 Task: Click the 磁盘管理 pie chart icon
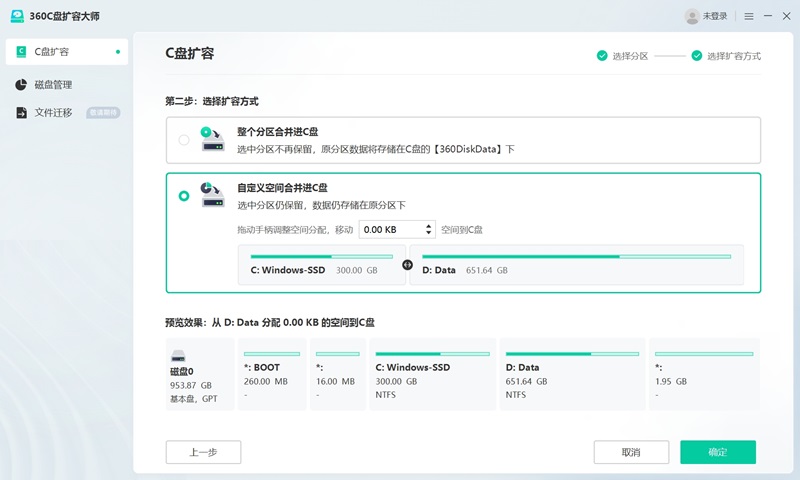click(21, 85)
